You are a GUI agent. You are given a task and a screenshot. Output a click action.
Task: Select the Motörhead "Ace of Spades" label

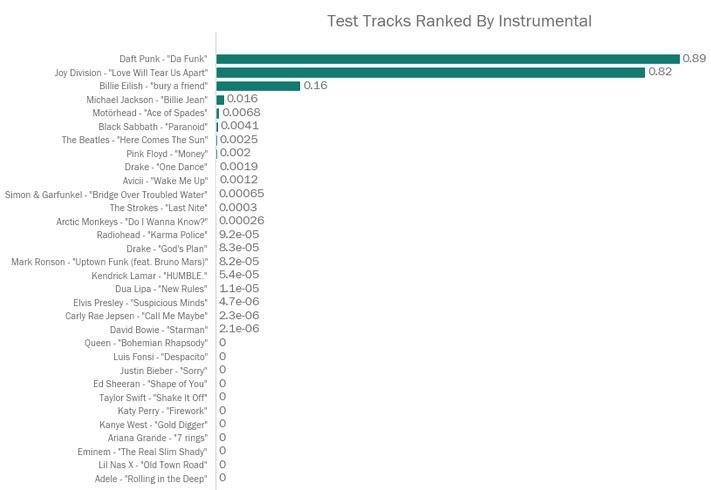tap(150, 113)
